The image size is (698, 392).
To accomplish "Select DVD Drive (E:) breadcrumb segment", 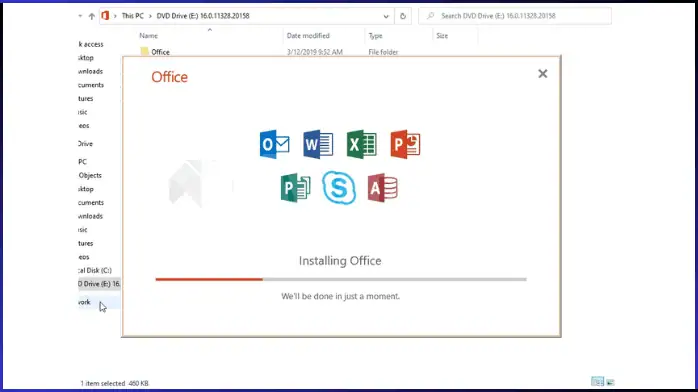I will 203,16.
